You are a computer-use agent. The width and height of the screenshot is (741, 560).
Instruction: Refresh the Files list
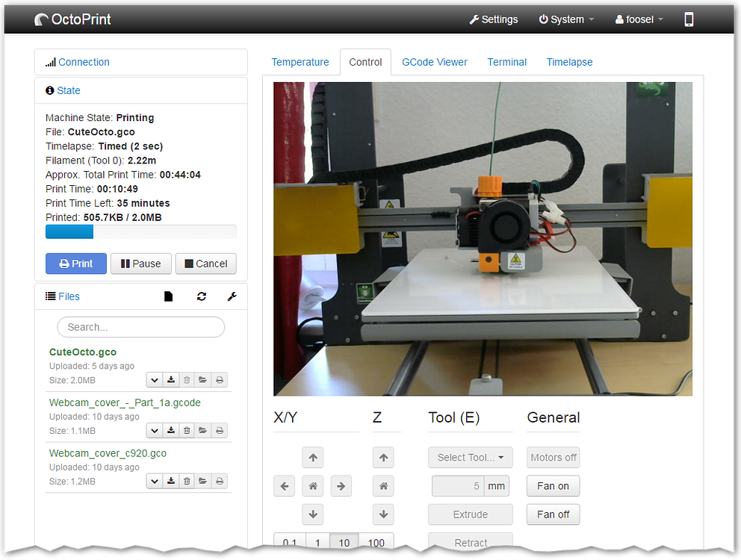pyautogui.click(x=201, y=296)
